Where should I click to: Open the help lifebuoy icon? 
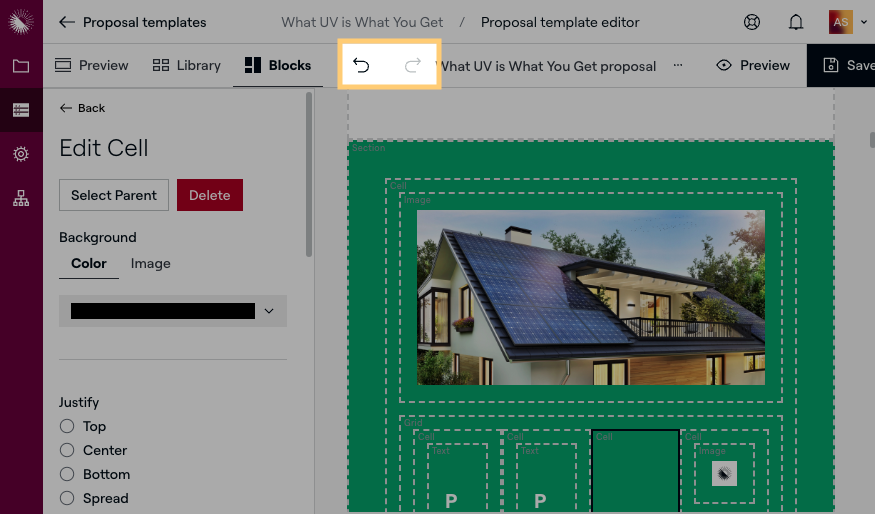coord(753,22)
